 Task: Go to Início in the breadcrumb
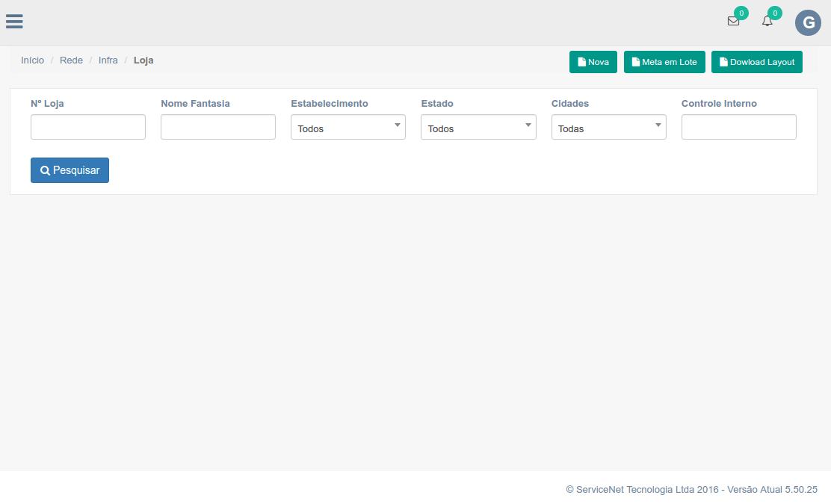32,60
